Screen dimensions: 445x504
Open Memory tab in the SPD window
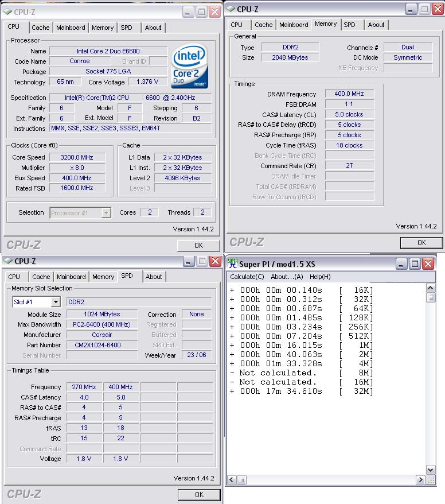pos(103,277)
